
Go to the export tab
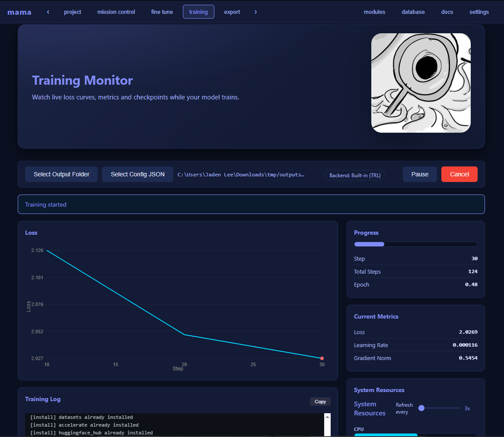coord(232,12)
